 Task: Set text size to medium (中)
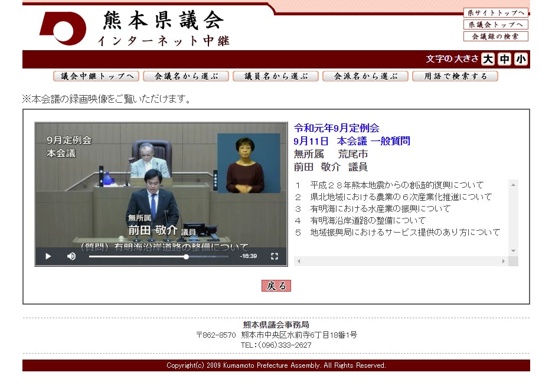(x=504, y=59)
